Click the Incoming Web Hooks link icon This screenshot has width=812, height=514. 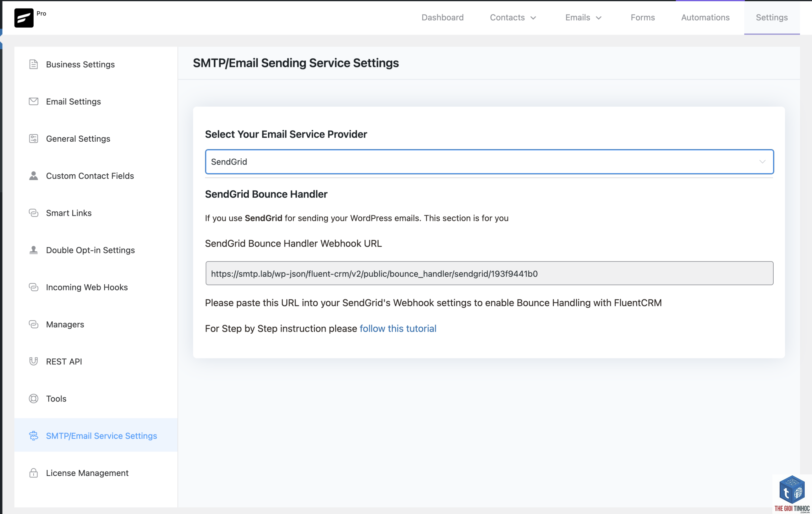click(33, 287)
